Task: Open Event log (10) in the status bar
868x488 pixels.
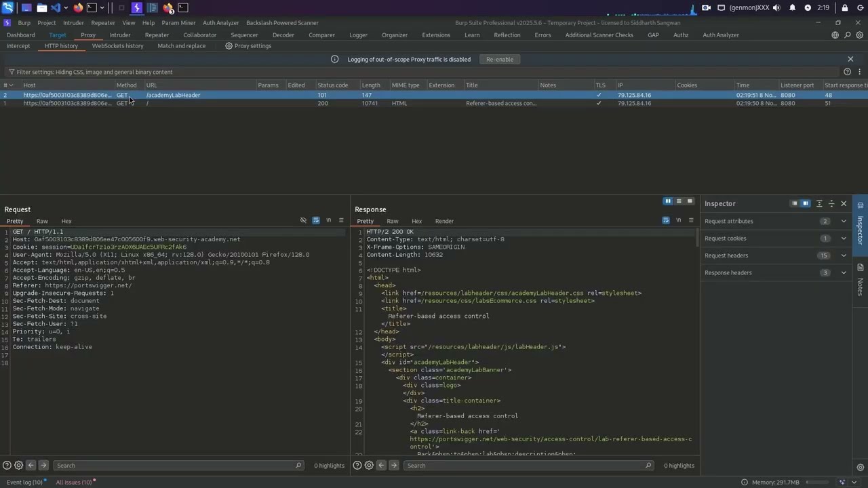Action: coord(24,483)
